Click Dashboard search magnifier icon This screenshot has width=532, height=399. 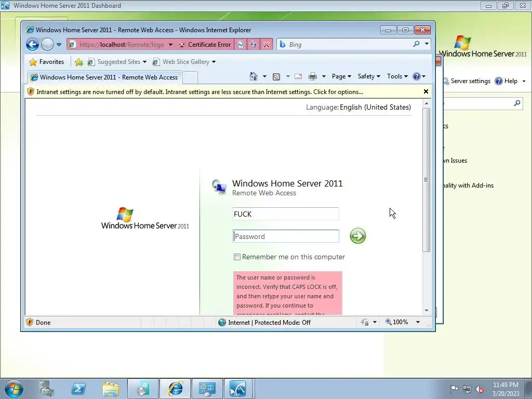point(517,103)
